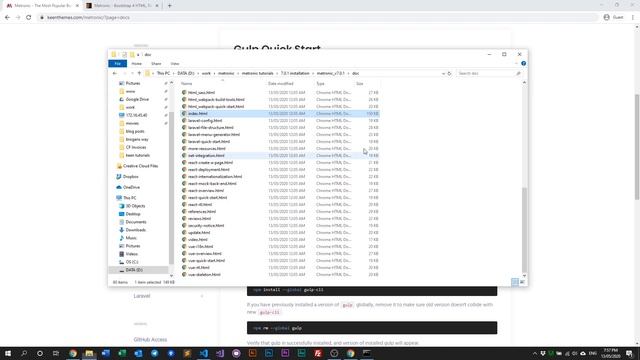Open Videos folder in sidebar
Viewport: 640px width, 360px height.
(131, 254)
